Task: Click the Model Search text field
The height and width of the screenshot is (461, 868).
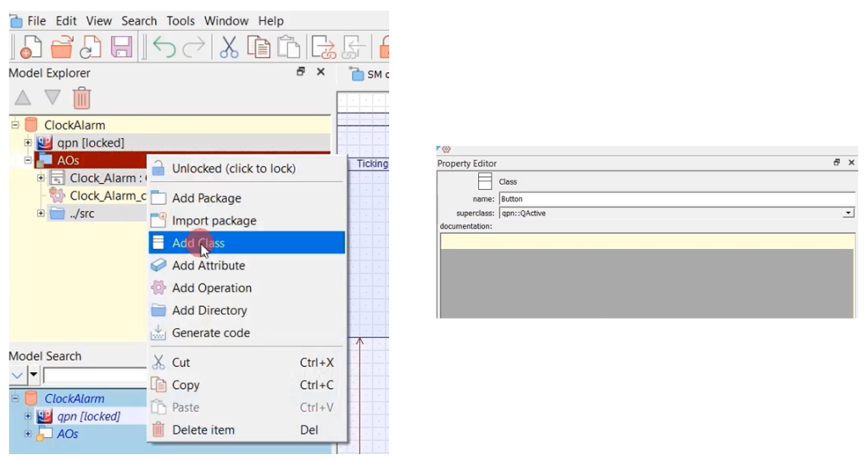Action: tap(95, 375)
